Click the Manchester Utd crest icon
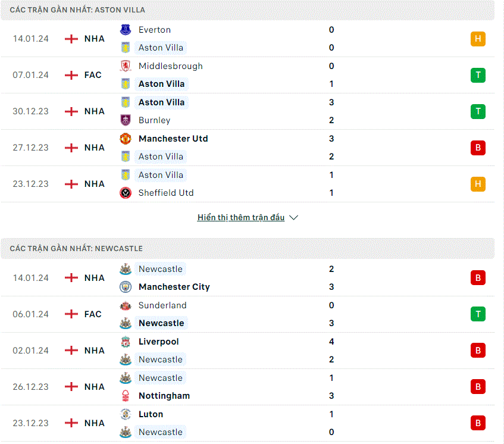Viewport: 504px width, 444px height. (126, 139)
